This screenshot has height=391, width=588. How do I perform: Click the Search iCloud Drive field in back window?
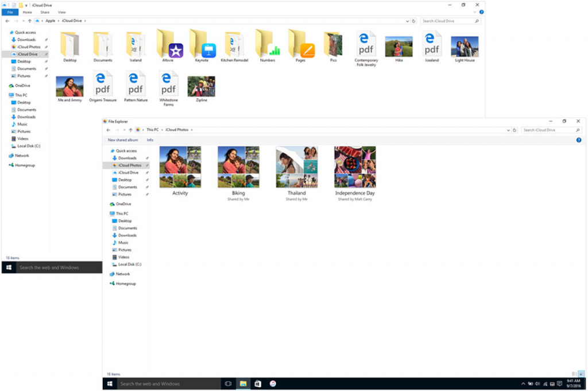pyautogui.click(x=448, y=21)
